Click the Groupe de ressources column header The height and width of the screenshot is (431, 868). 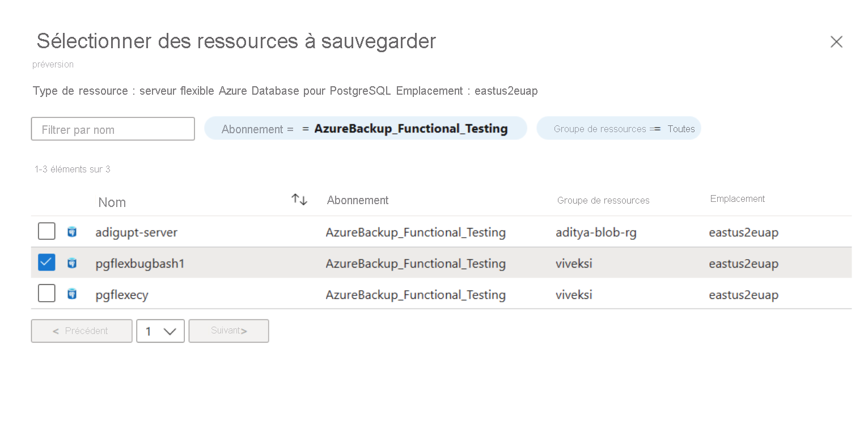click(x=603, y=201)
